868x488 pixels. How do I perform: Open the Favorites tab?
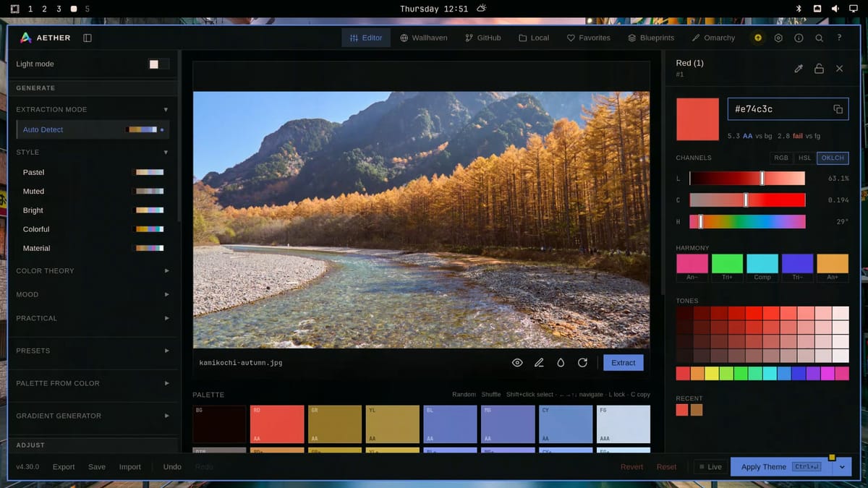click(x=588, y=38)
